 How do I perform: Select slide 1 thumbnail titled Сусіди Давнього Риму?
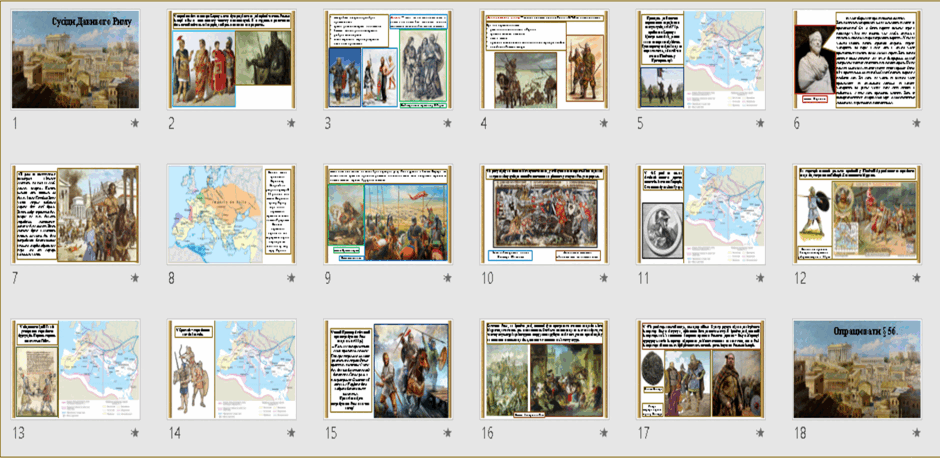(x=76, y=59)
